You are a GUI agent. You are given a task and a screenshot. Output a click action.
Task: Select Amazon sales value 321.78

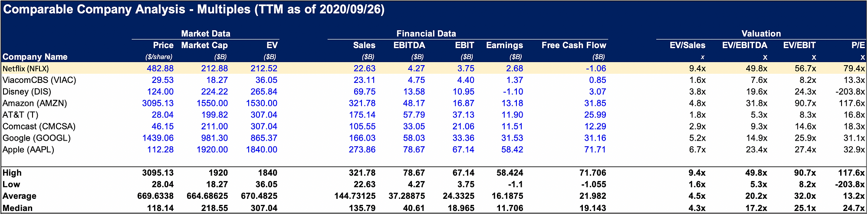pos(362,103)
